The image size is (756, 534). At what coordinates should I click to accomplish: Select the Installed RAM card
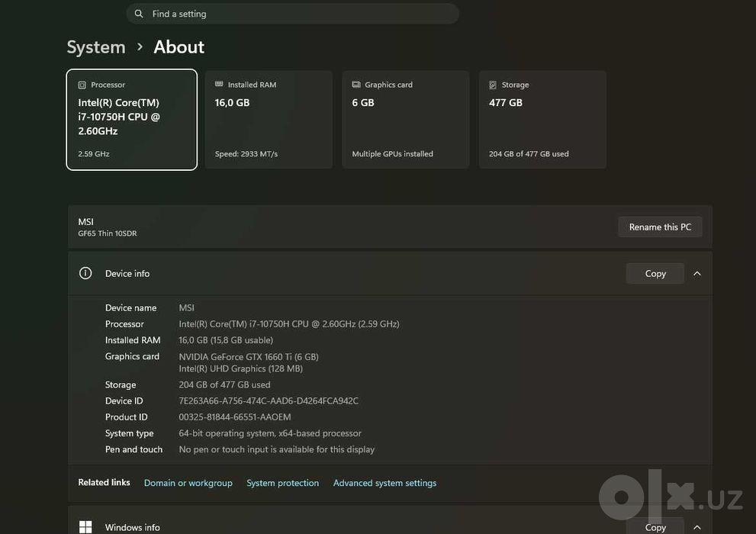pyautogui.click(x=269, y=120)
